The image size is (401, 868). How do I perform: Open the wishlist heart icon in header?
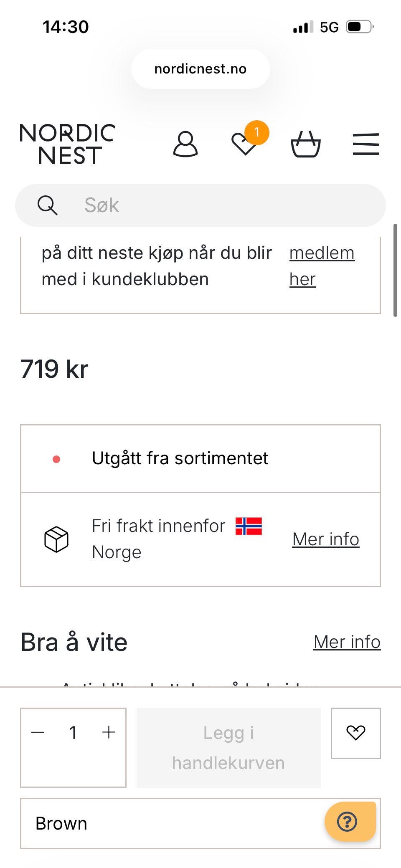click(244, 144)
